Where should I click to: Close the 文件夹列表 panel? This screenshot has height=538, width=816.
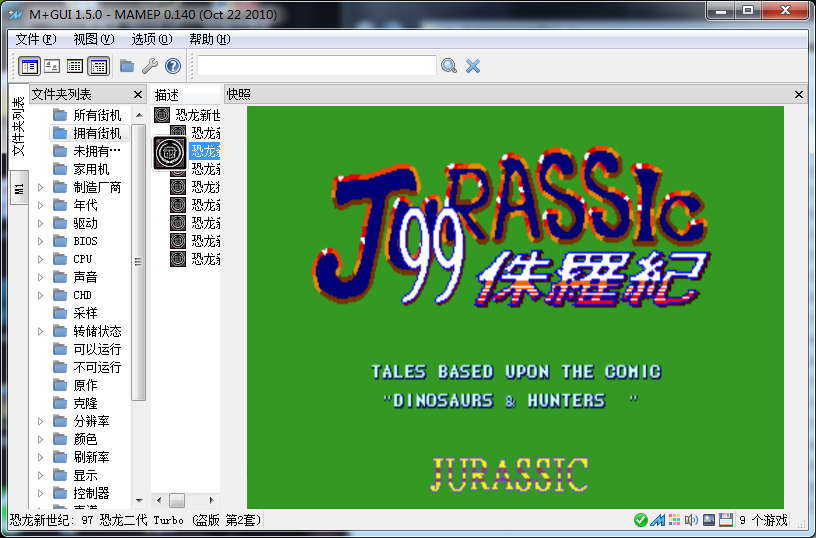(x=138, y=95)
